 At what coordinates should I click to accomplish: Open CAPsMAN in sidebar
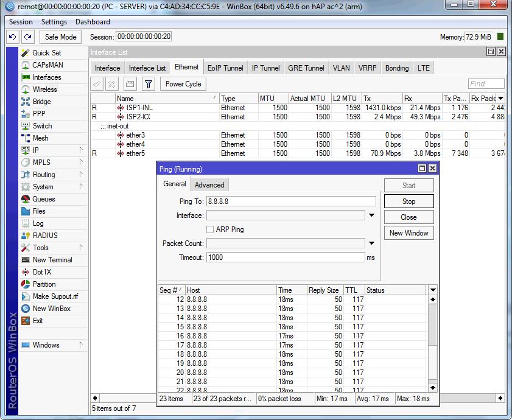coord(47,65)
